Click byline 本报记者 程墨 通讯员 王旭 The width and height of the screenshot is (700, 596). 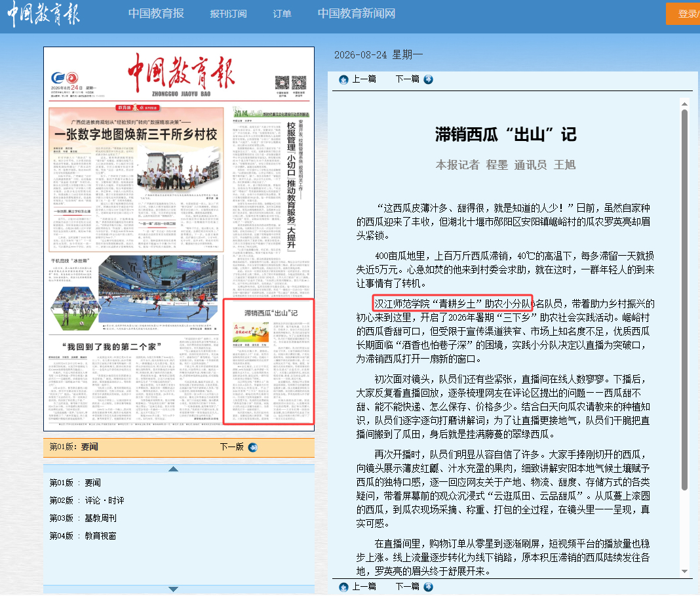click(x=506, y=165)
